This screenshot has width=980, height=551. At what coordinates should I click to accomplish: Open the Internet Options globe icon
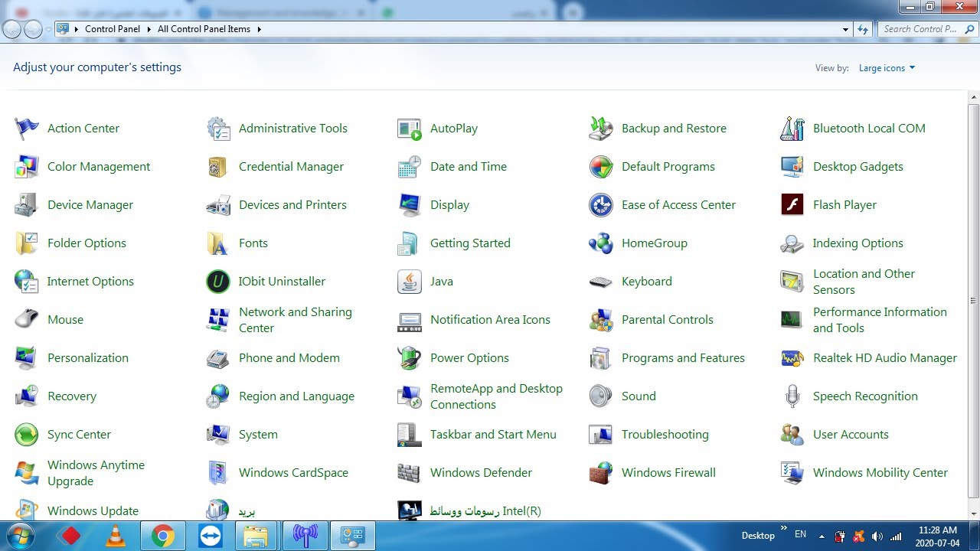[x=27, y=282]
